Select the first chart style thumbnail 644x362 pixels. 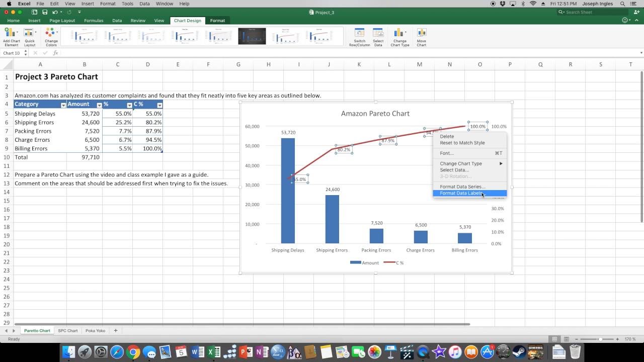point(85,36)
